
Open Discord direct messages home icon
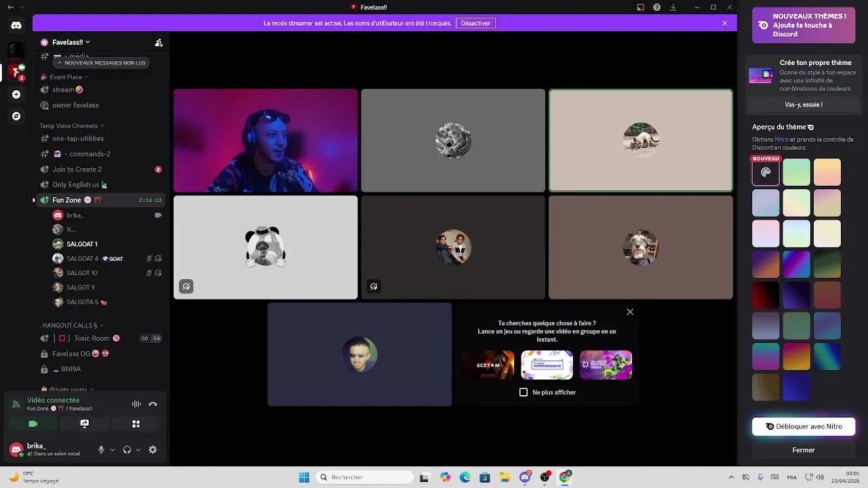(16, 26)
